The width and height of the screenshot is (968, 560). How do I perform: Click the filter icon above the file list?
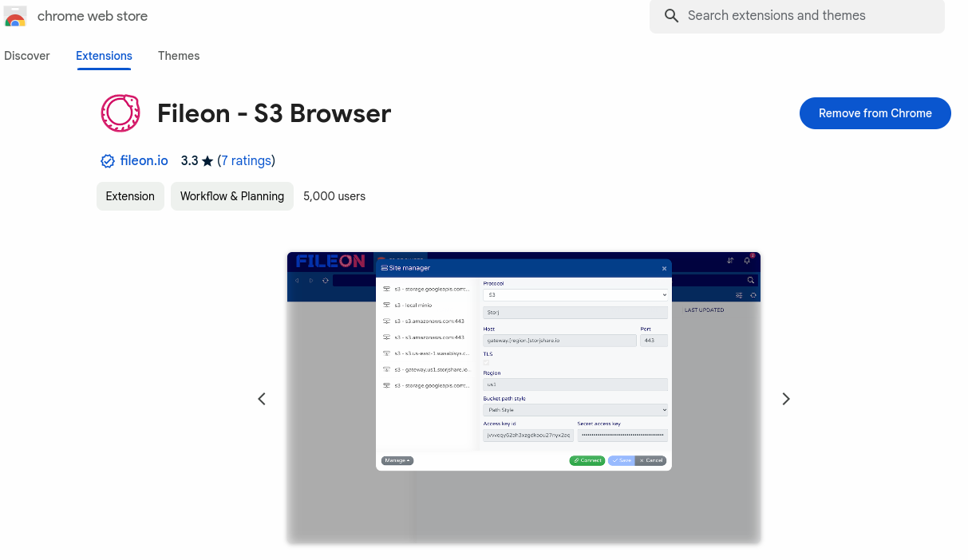click(x=739, y=294)
